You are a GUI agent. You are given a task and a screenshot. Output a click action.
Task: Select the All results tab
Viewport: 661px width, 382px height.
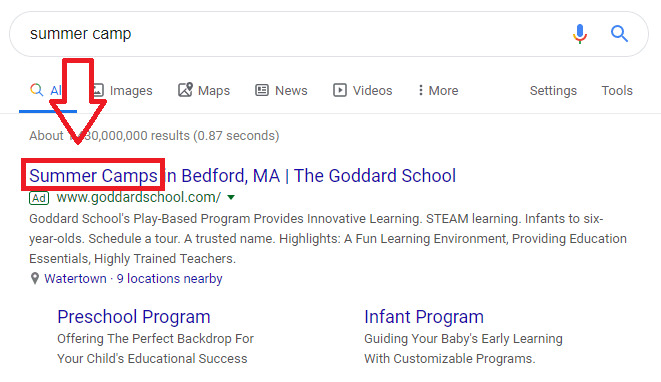coord(48,90)
